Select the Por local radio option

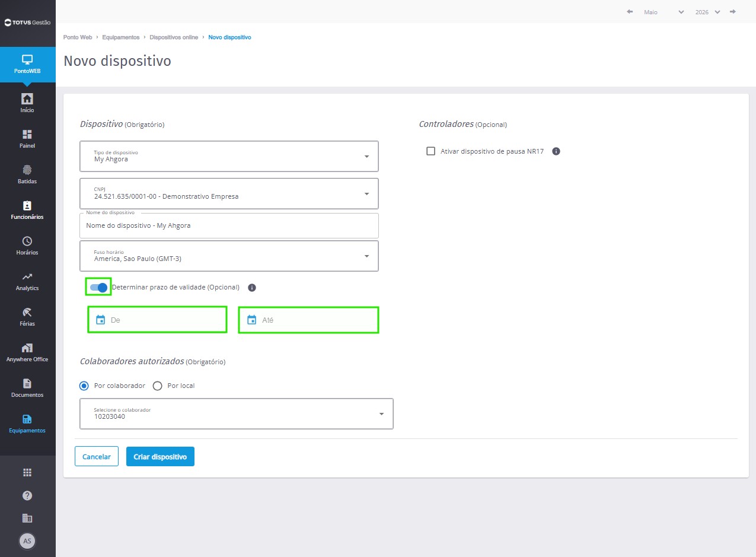(x=158, y=386)
